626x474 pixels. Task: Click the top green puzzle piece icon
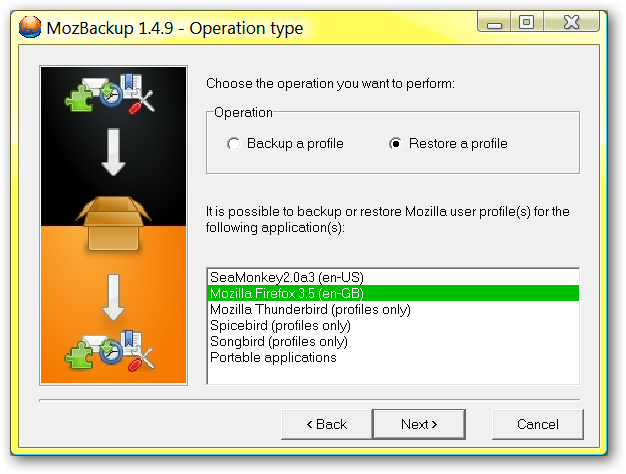(79, 99)
